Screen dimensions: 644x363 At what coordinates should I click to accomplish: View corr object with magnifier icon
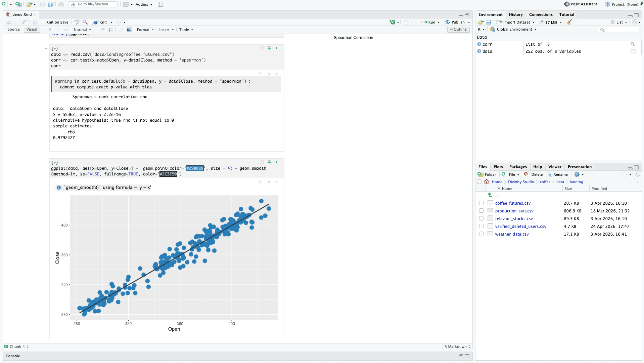click(633, 44)
